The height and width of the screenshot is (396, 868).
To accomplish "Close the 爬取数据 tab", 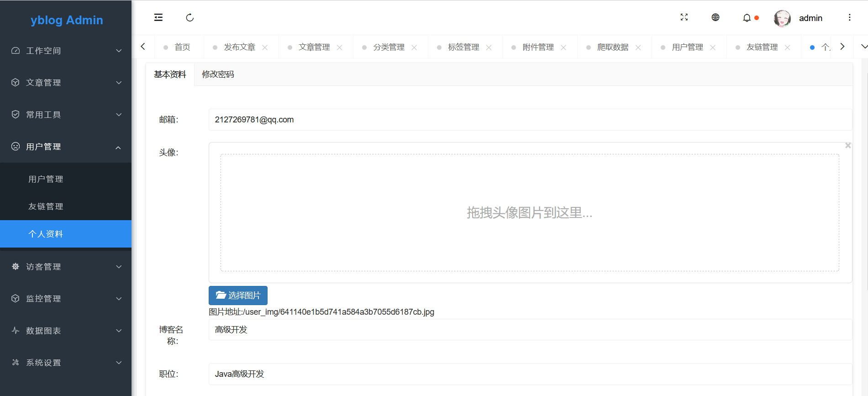I will (x=638, y=48).
